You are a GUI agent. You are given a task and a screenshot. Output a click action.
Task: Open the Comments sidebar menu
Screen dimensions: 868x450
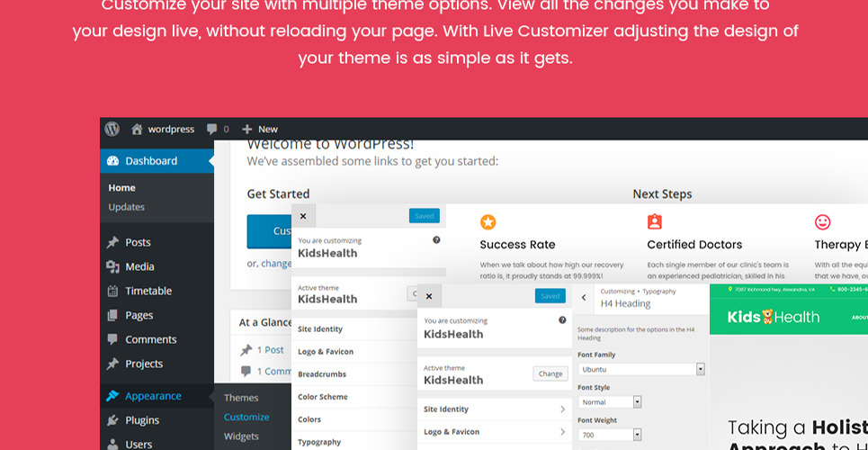[x=157, y=339]
